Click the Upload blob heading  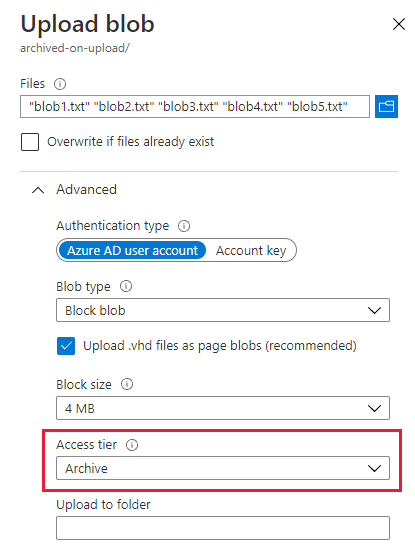pos(87,24)
